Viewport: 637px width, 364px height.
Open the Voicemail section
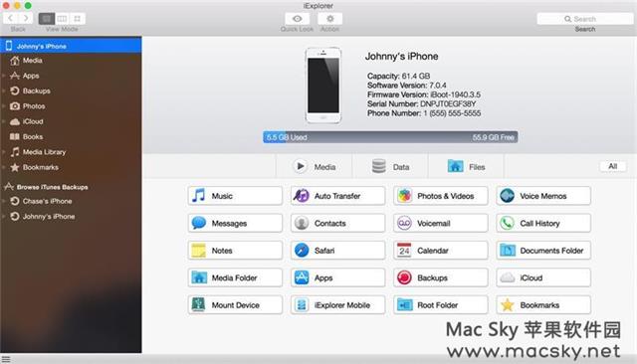click(440, 223)
